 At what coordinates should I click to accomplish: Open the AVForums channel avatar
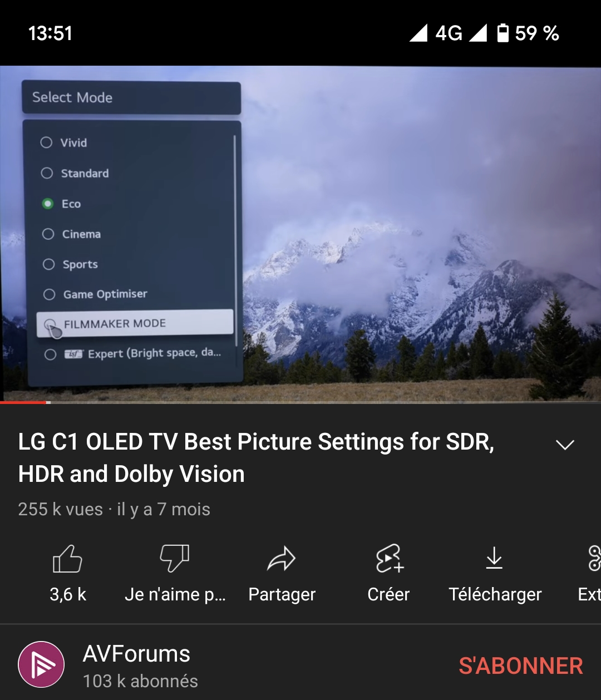pyautogui.click(x=41, y=664)
